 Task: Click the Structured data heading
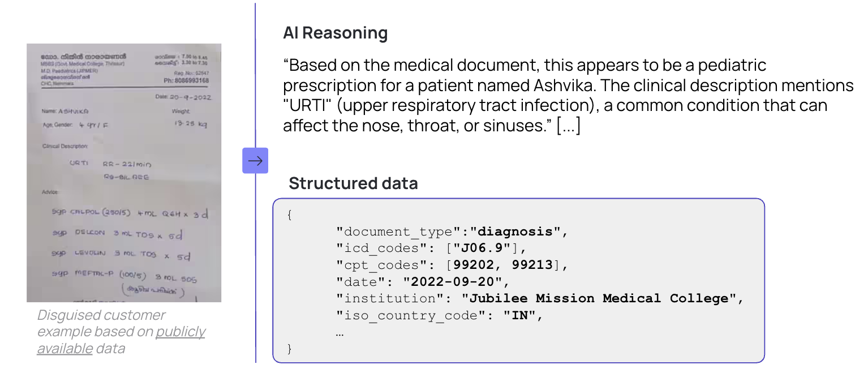point(353,183)
